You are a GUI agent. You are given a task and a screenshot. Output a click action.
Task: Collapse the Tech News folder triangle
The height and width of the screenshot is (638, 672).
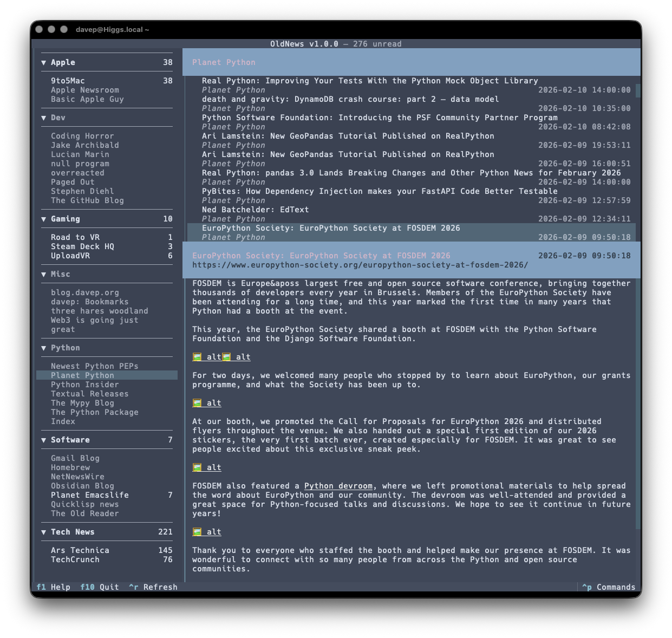click(x=43, y=532)
